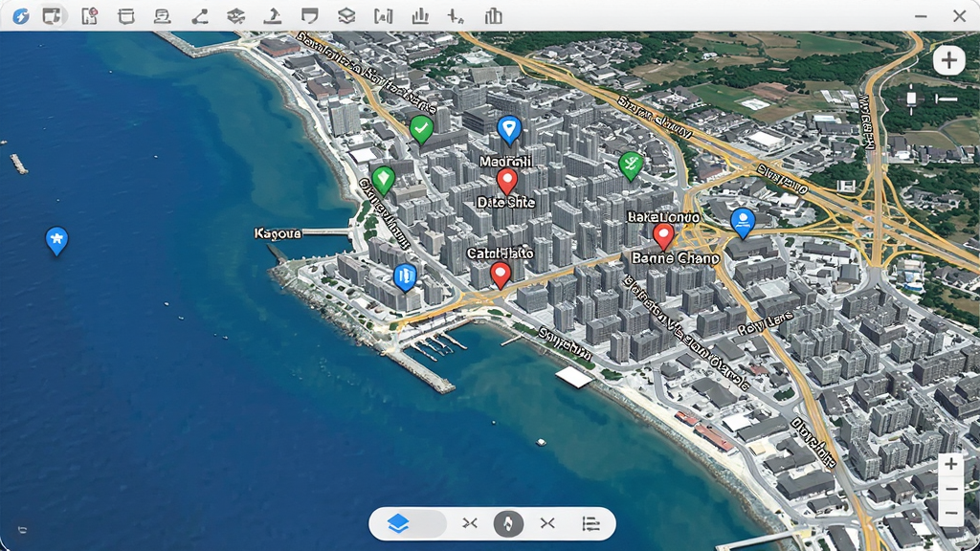980x551 pixels.
Task: Select the green diamond pin near the coastline
Action: (383, 181)
